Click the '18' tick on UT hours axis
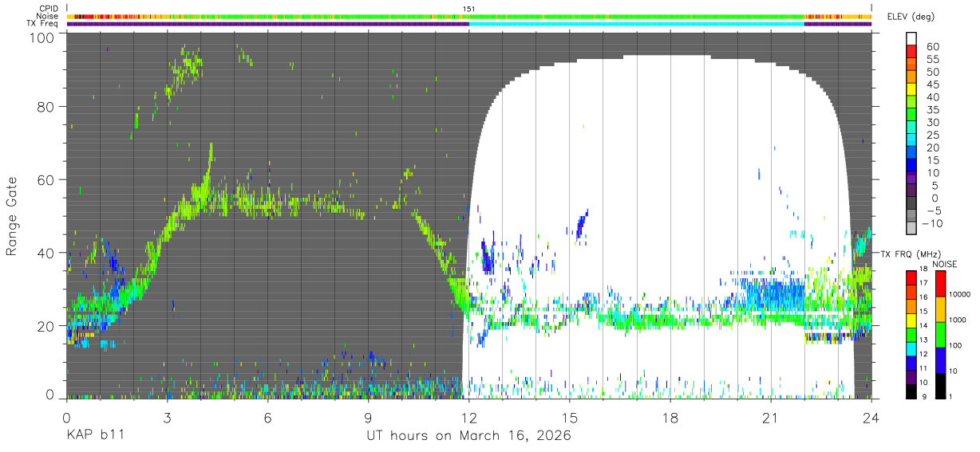This screenshot has height=452, width=980. 670,417
